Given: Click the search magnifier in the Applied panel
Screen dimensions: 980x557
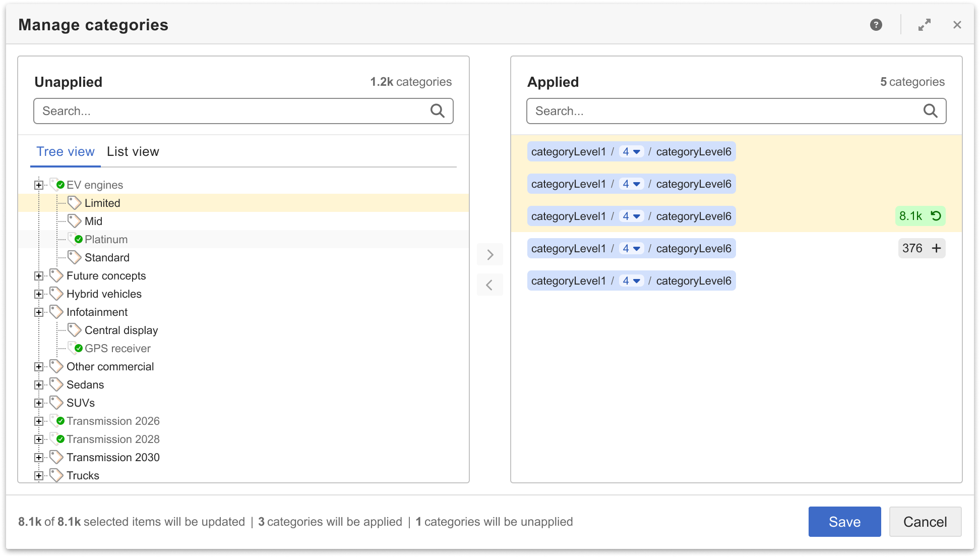Looking at the screenshot, I should point(930,110).
